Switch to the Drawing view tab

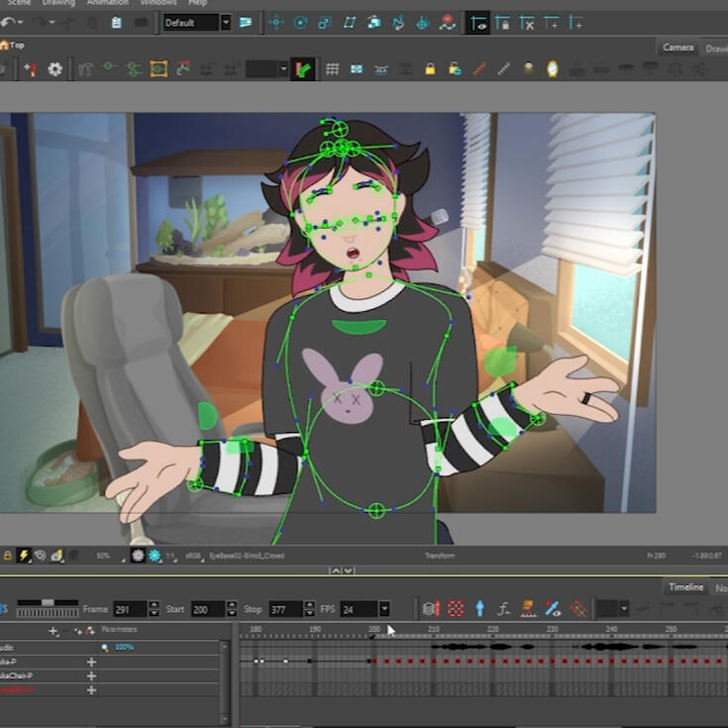pyautogui.click(x=715, y=48)
